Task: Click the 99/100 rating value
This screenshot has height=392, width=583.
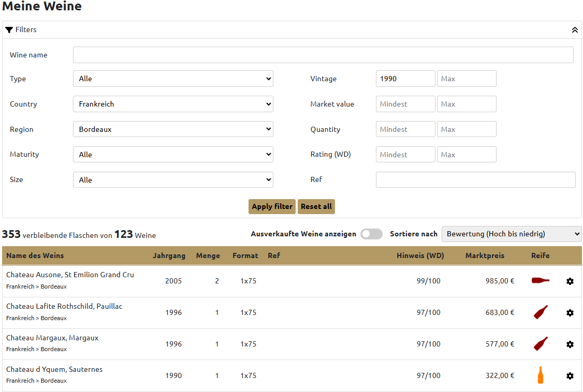Action: coord(428,281)
